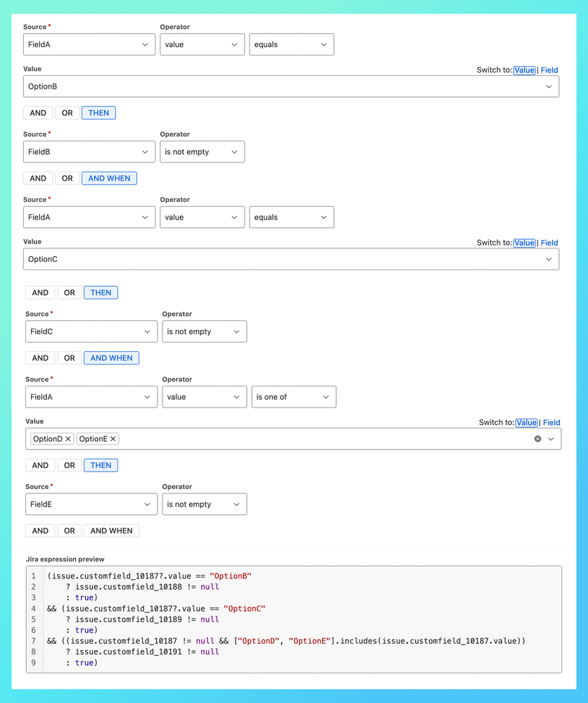Remove the OptionE tag
The image size is (588, 703).
pyautogui.click(x=113, y=439)
